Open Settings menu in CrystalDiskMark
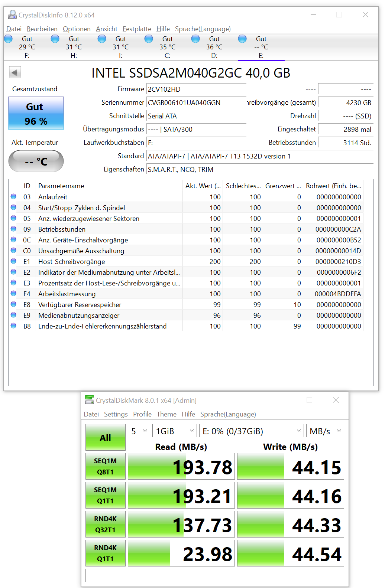385x588 pixels. [116, 414]
